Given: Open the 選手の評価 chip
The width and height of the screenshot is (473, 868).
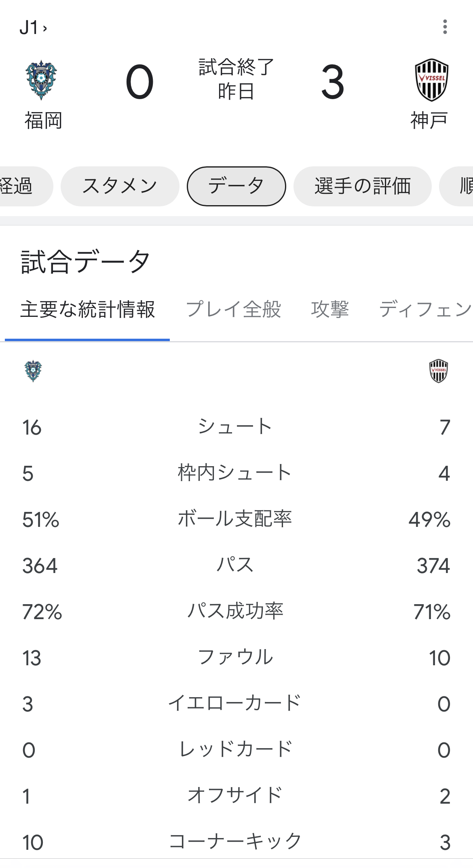Looking at the screenshot, I should click(362, 186).
